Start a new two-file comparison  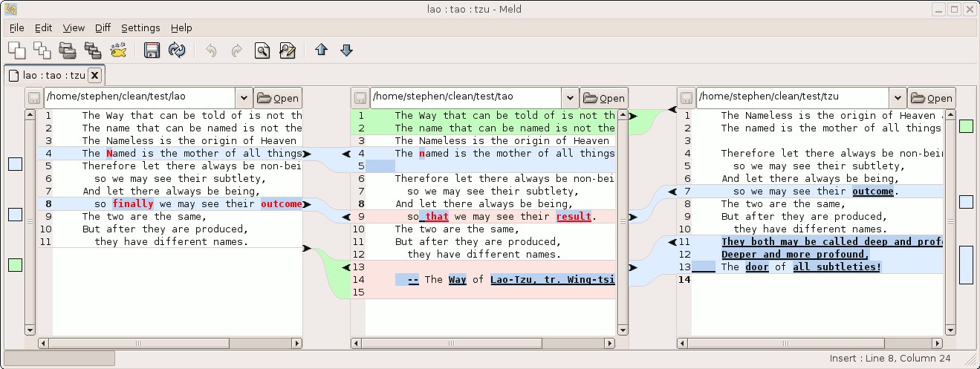coord(16,50)
